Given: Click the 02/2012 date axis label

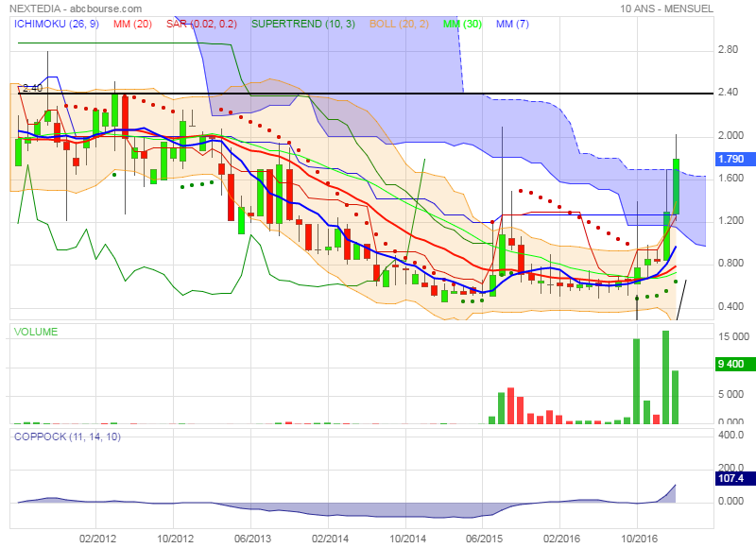Looking at the screenshot, I should click(x=98, y=539).
